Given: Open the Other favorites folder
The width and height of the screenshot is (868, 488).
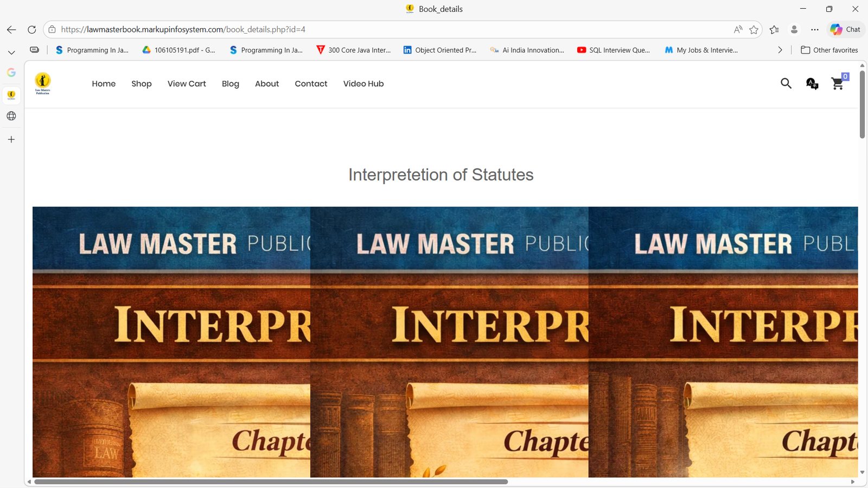Looking at the screenshot, I should tap(829, 50).
